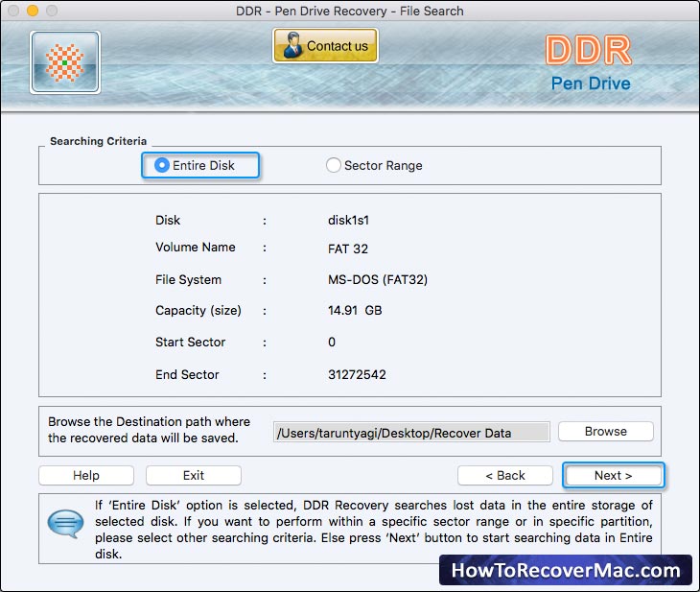Click the speech bubble info icon
700x592 pixels.
[64, 527]
